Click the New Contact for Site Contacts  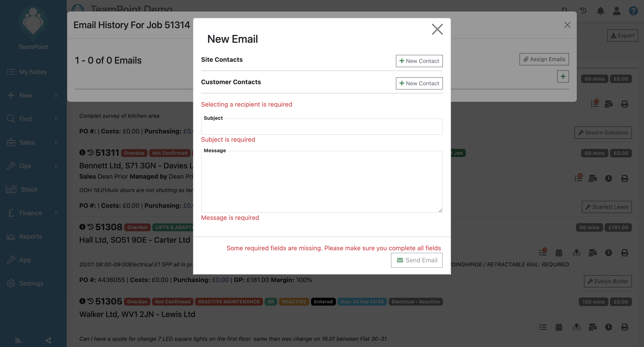419,60
